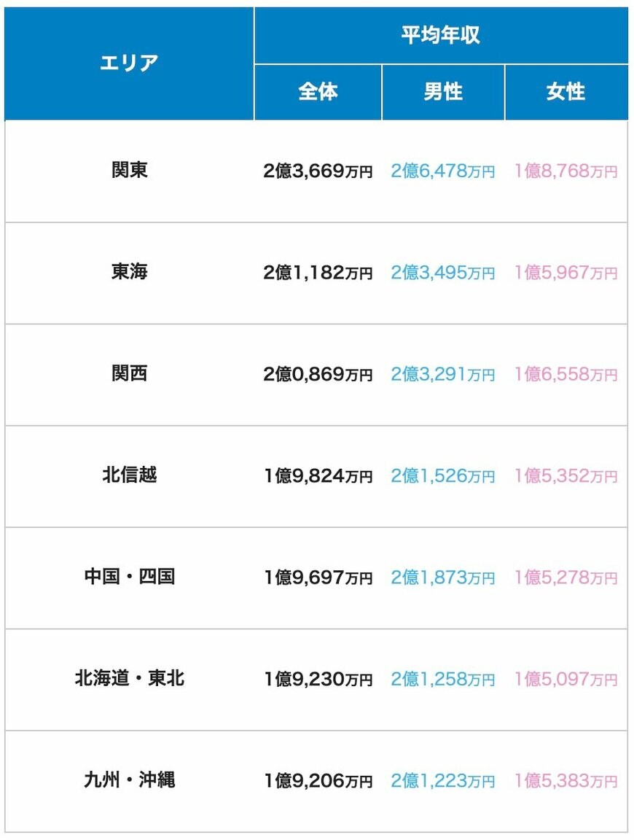Click the female value 1億8,768万円

pyautogui.click(x=565, y=171)
